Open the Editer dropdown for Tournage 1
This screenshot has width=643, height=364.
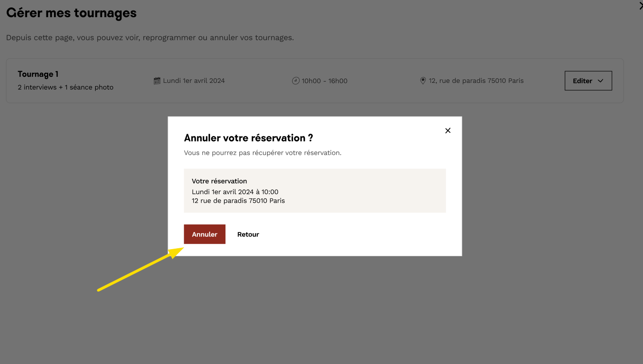[x=588, y=81]
